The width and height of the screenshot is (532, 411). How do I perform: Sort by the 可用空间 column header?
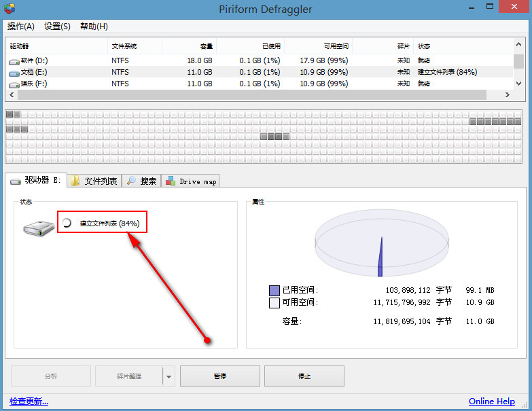(x=318, y=46)
